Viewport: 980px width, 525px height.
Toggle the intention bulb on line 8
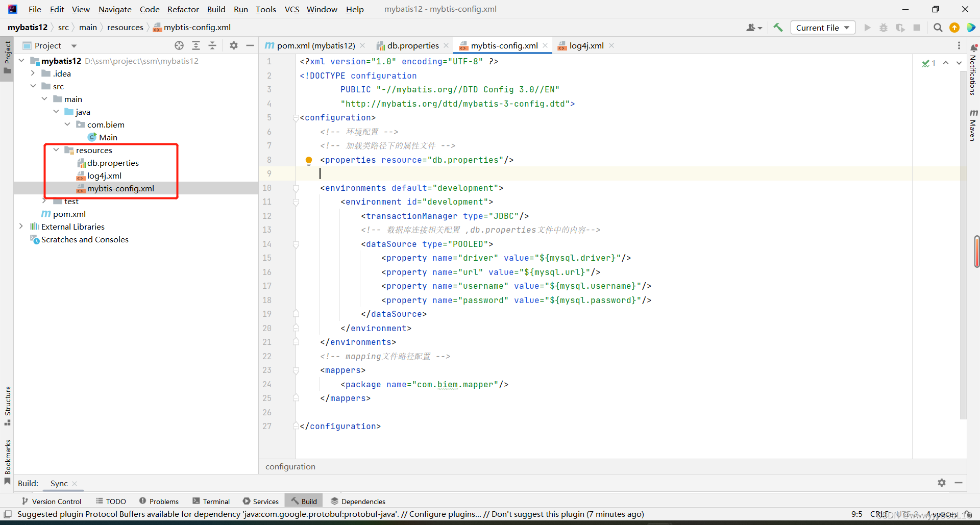(x=308, y=160)
